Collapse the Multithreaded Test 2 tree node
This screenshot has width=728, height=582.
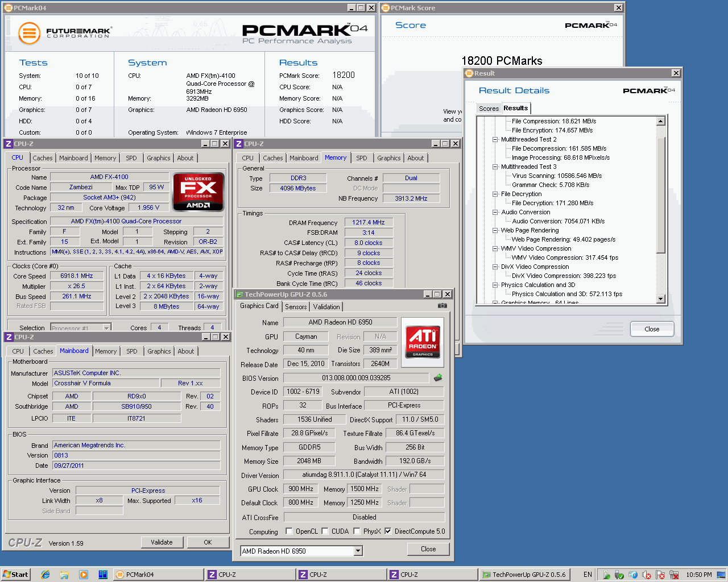pyautogui.click(x=495, y=139)
